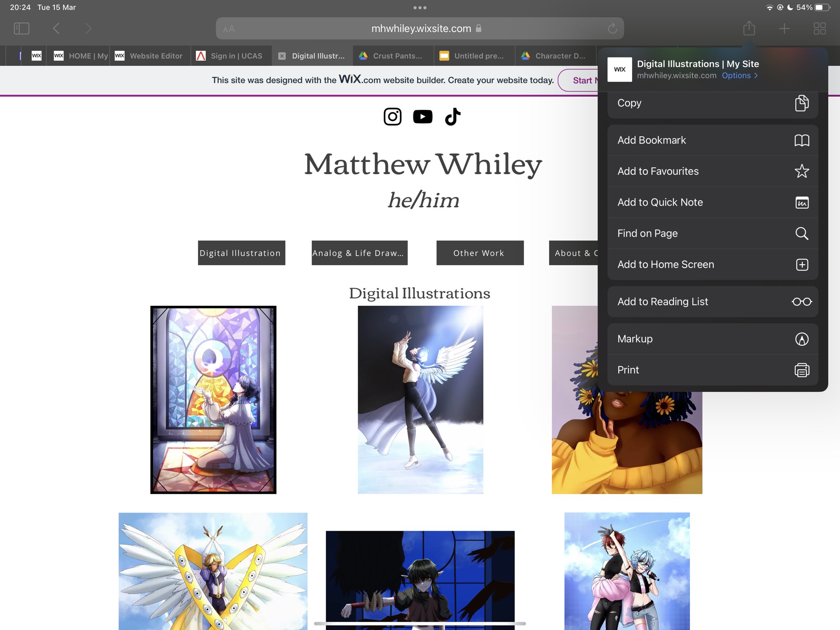Click the Other Work button
This screenshot has width=840, height=630.
click(x=479, y=253)
